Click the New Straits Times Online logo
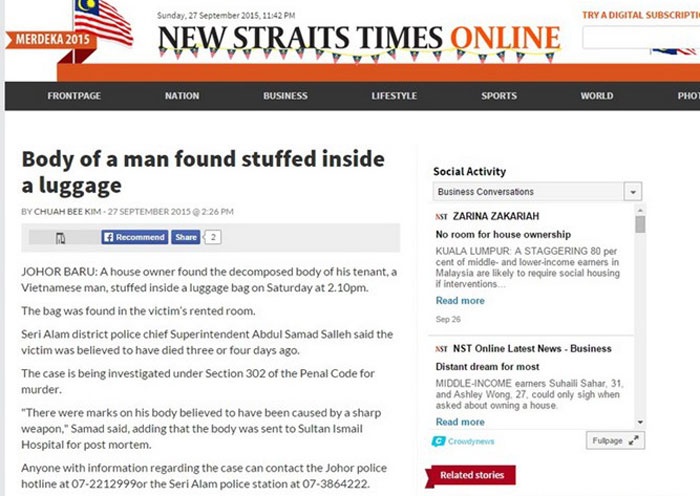The image size is (700, 496). pos(358,38)
